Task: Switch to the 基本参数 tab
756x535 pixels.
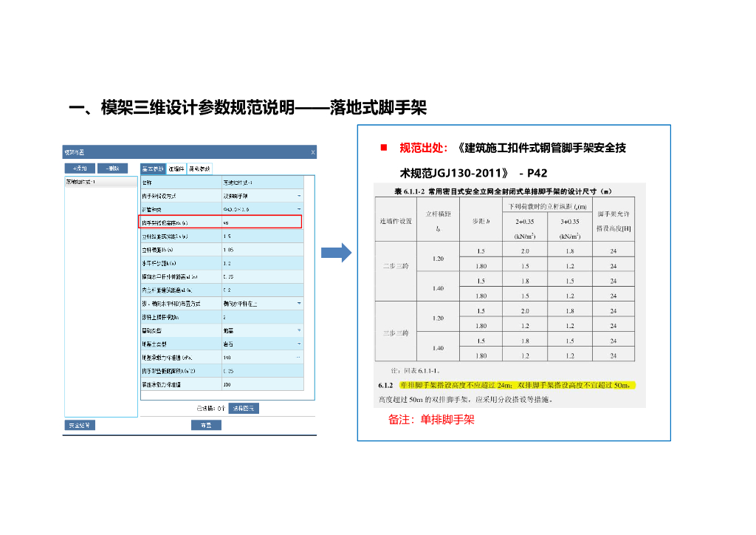Action: [x=153, y=168]
